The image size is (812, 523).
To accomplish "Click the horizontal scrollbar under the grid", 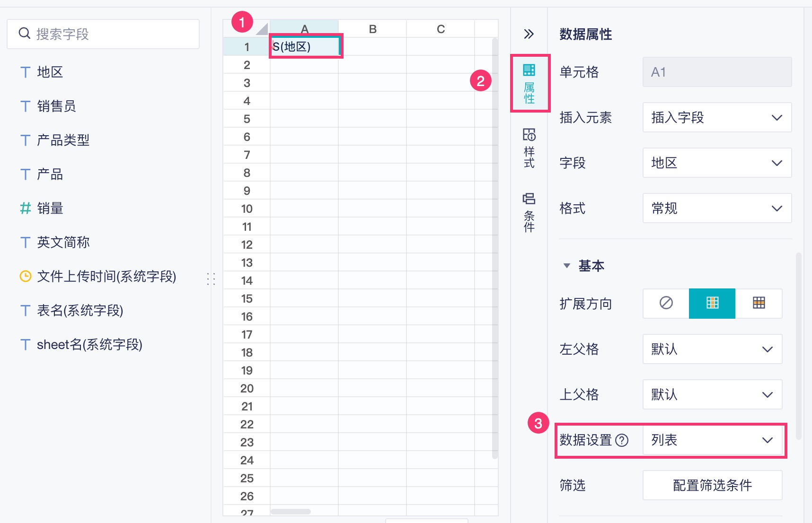I will (x=291, y=512).
